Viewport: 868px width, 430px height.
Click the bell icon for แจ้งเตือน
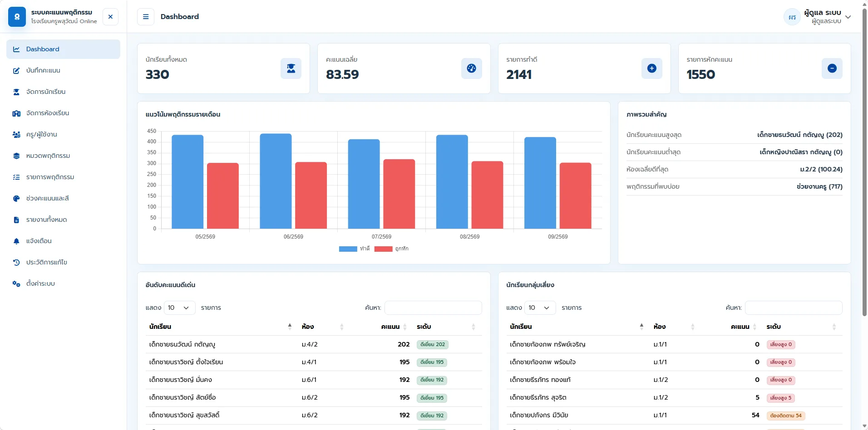[16, 241]
